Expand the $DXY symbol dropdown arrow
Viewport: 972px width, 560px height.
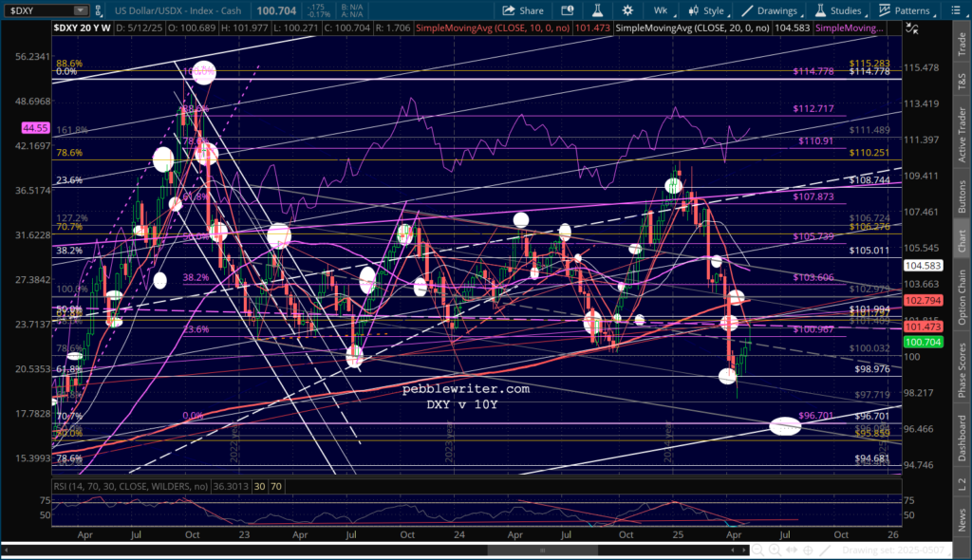(83, 10)
